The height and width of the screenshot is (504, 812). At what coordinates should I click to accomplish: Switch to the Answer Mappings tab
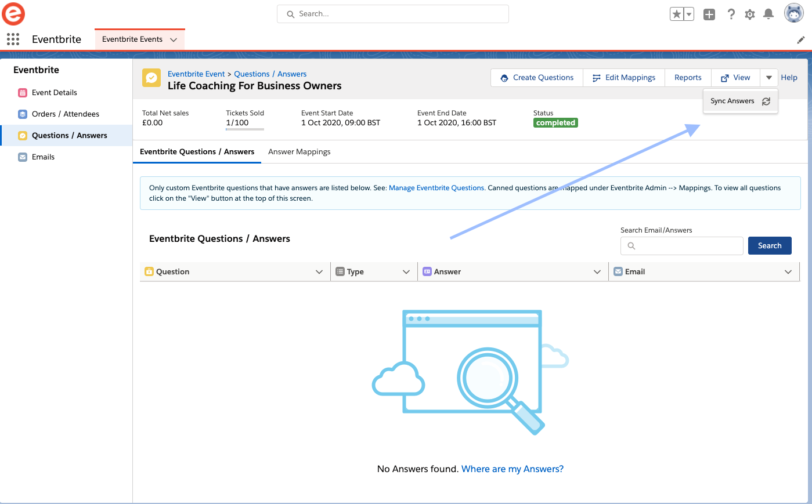click(299, 152)
